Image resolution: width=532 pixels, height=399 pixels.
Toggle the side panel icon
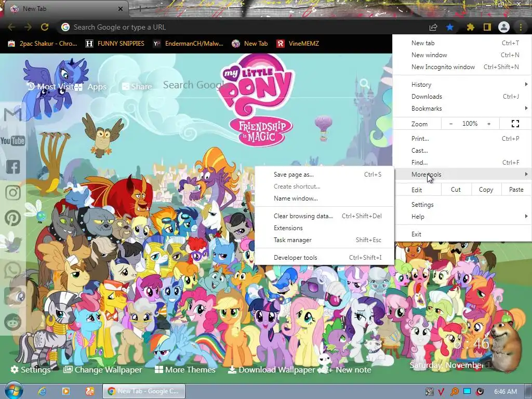[x=487, y=27]
